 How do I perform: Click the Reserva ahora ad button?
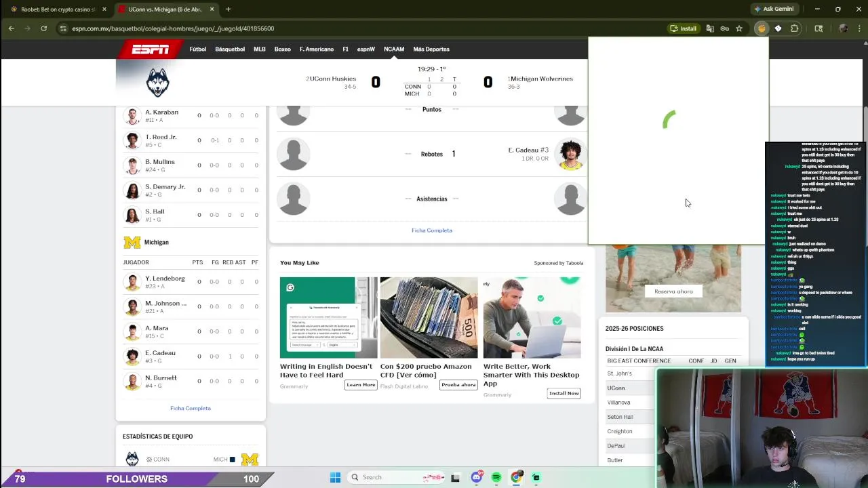(x=673, y=291)
